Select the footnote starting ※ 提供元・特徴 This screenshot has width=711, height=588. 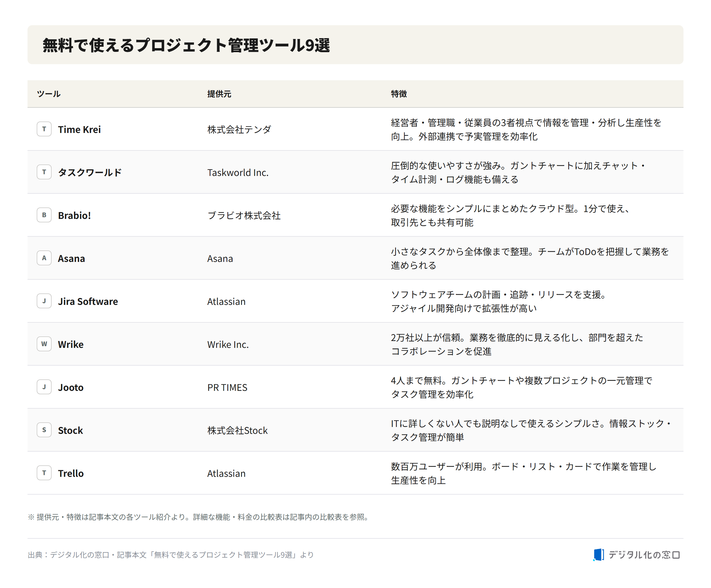[x=199, y=517]
